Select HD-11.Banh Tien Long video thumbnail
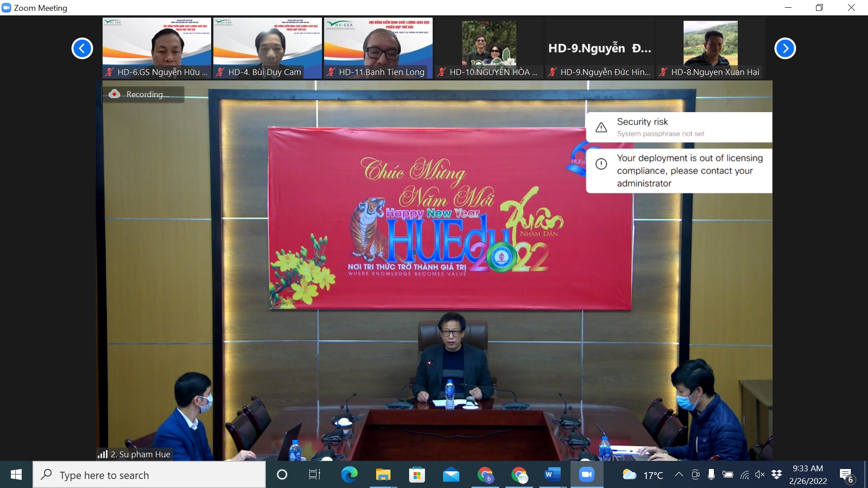868x488 pixels. pos(378,48)
